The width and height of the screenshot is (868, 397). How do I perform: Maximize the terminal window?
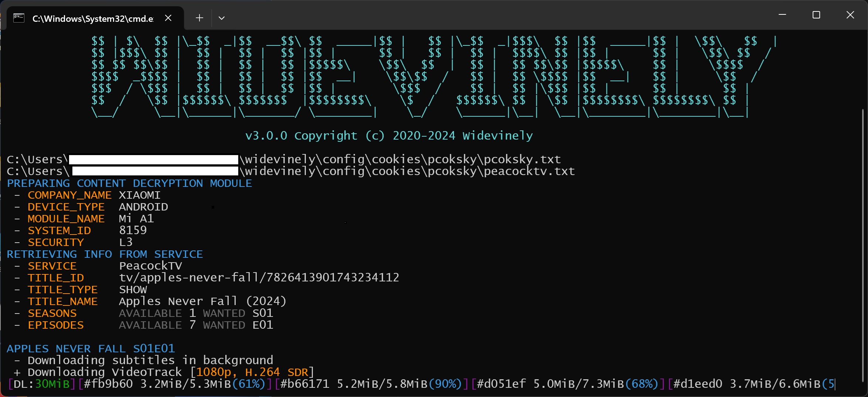(x=816, y=15)
